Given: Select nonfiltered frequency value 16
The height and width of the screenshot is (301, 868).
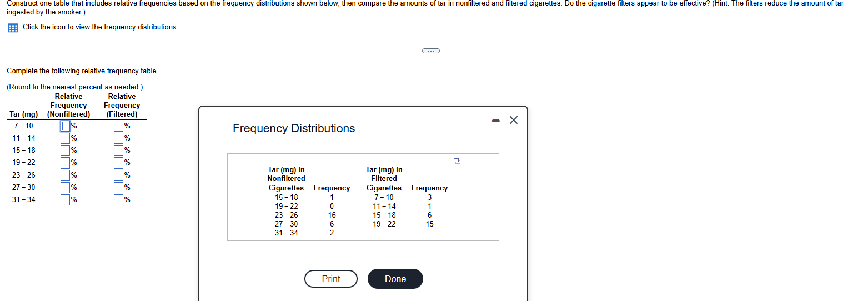Looking at the screenshot, I should (x=332, y=215).
